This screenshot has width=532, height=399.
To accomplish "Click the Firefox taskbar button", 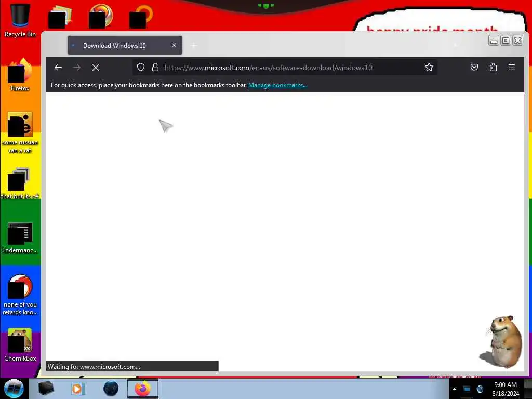I will pyautogui.click(x=143, y=389).
